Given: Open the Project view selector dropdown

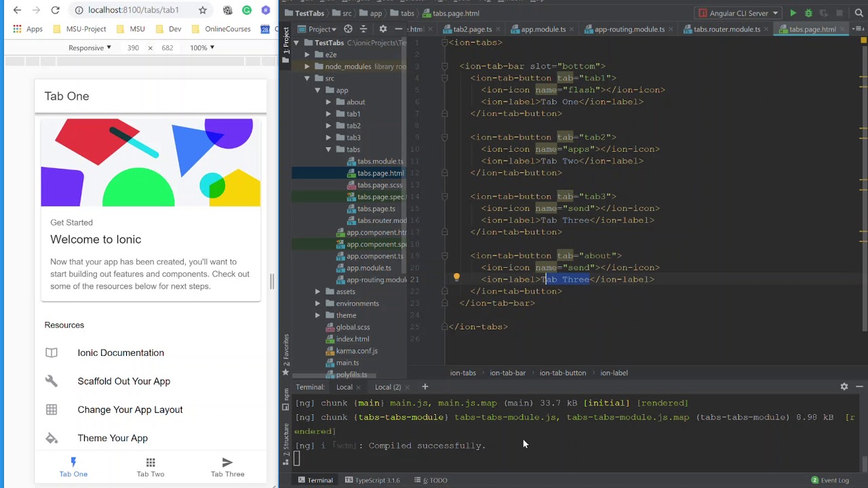Looking at the screenshot, I should click(x=317, y=29).
